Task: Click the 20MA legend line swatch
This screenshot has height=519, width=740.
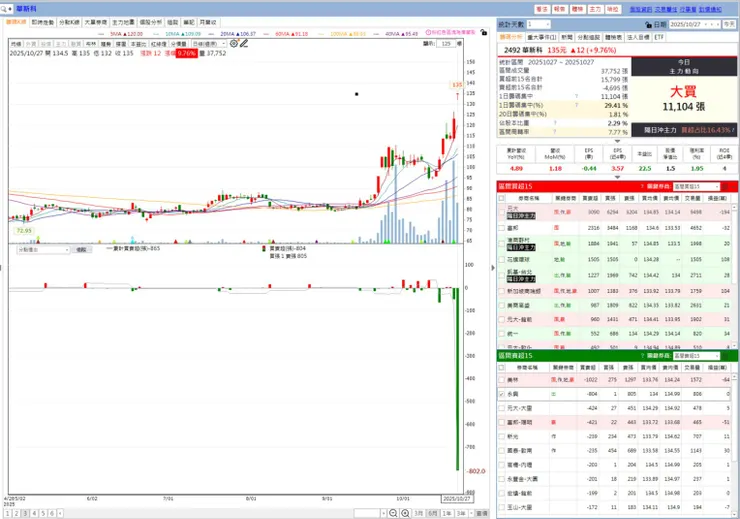Action: [212, 34]
